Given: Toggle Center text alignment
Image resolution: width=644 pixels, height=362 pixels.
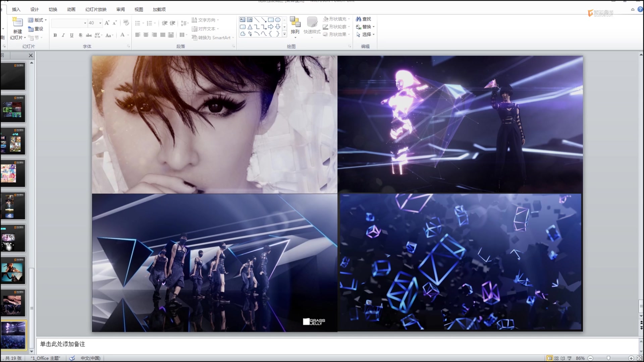Looking at the screenshot, I should [x=146, y=35].
